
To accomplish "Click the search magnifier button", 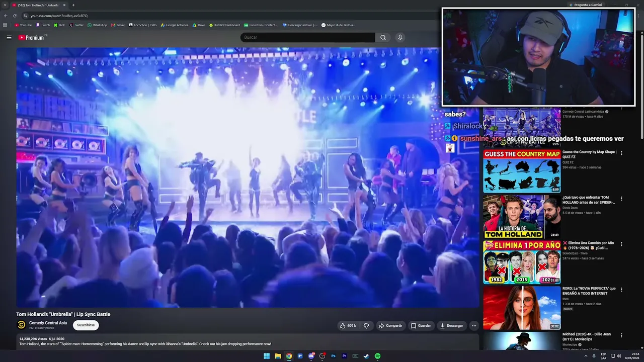I will coord(383,37).
